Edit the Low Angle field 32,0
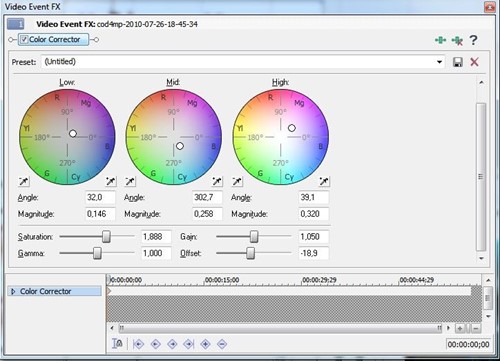 pyautogui.click(x=100, y=197)
